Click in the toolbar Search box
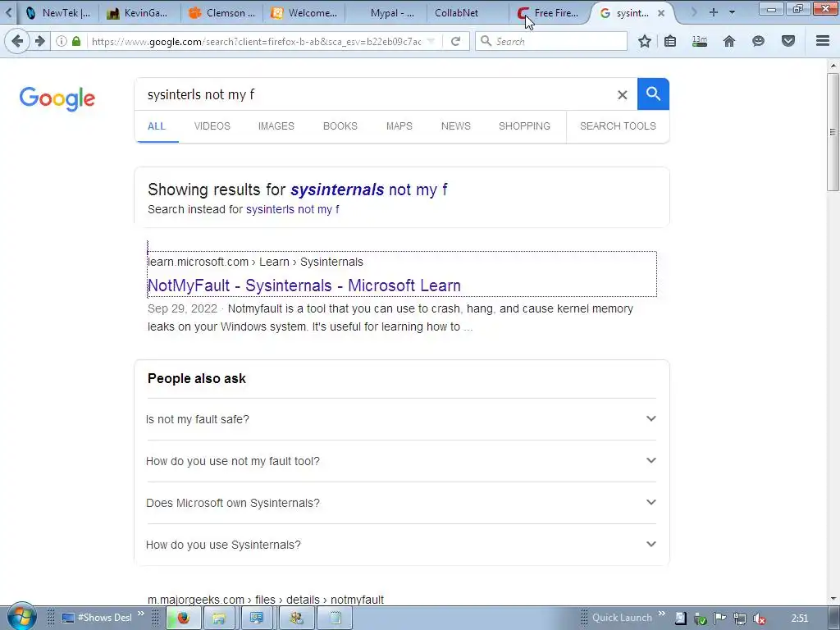Screen dimensions: 840x630 point(550,41)
